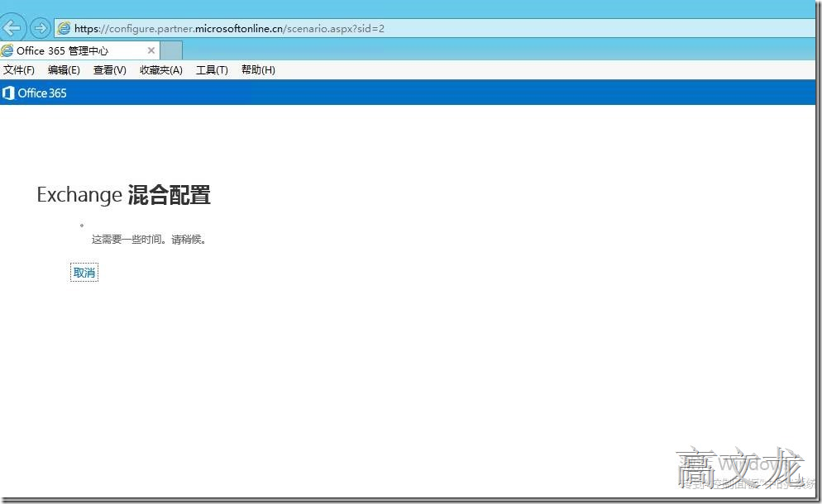Click the 取消 cancel link
The height and width of the screenshot is (504, 822).
coord(84,273)
